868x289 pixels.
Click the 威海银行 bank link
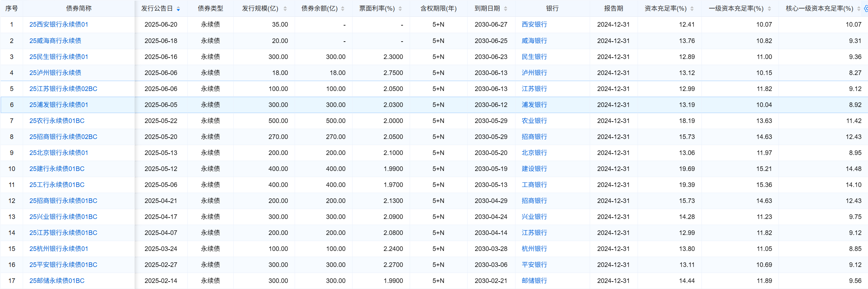pos(534,41)
